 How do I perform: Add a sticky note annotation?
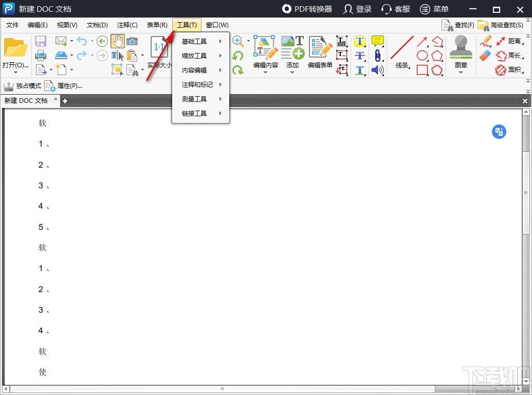[377, 41]
